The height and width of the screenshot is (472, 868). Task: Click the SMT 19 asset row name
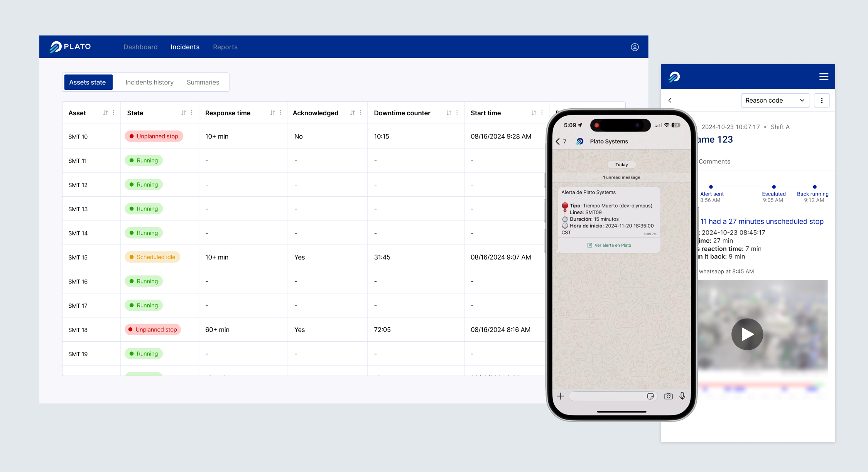[78, 354]
